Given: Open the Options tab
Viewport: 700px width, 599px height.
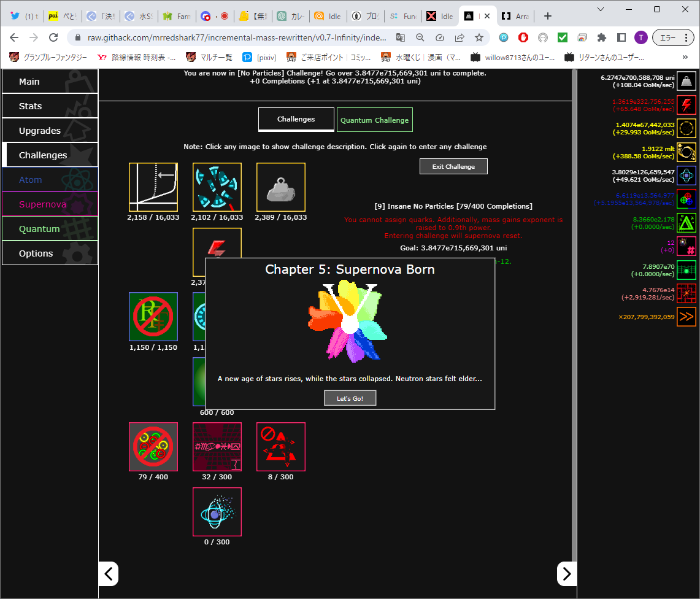Looking at the screenshot, I should point(50,253).
